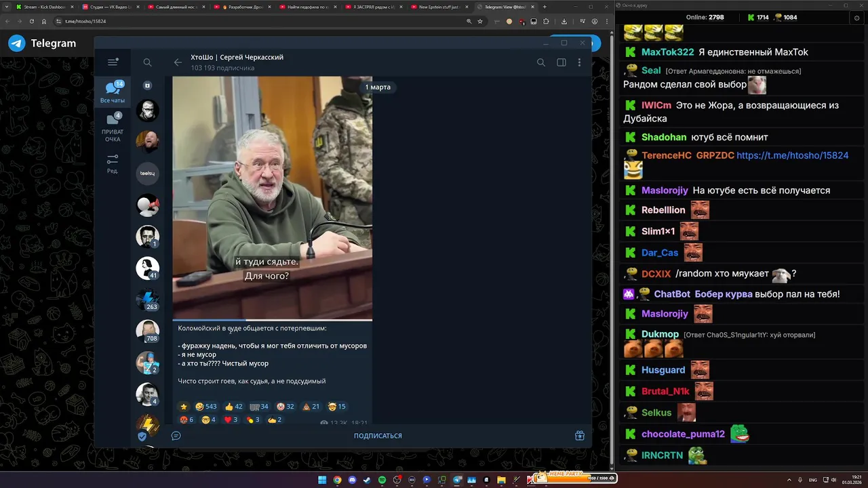The image size is (868, 488).
Task: Open Telegram from the taskbar
Action: point(457,480)
